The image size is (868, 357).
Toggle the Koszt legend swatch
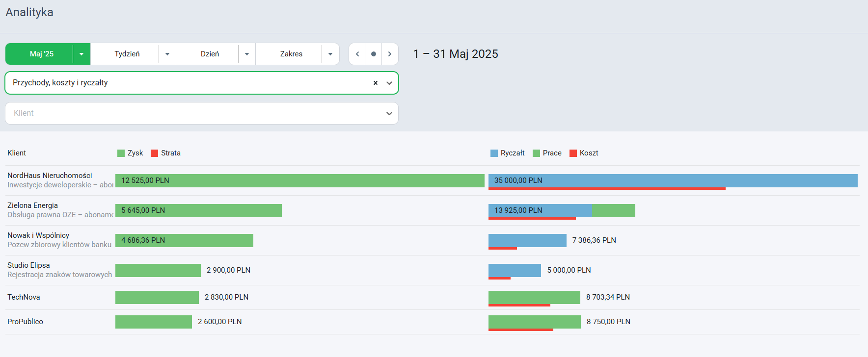coord(573,153)
